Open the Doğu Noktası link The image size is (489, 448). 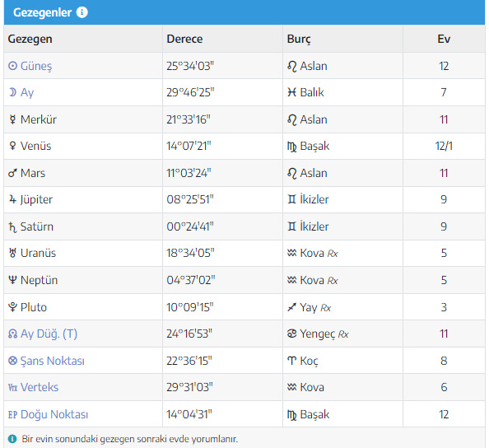tap(54, 414)
